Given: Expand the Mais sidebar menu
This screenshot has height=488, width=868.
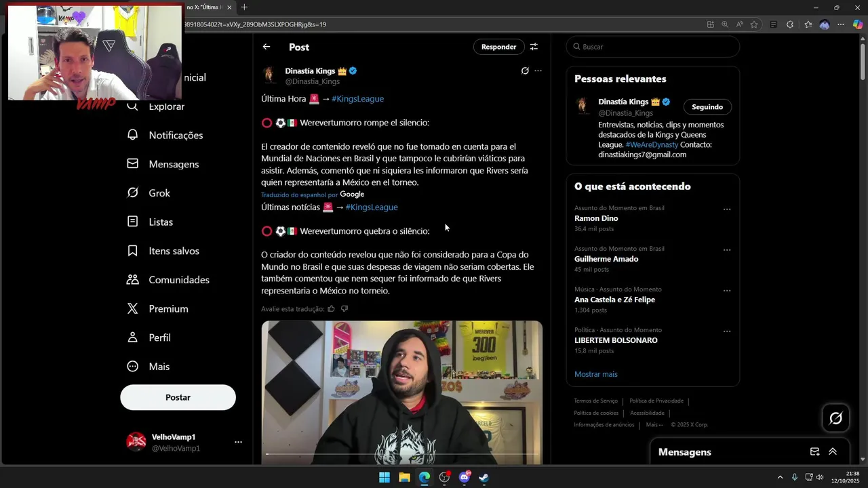Looking at the screenshot, I should point(148,367).
